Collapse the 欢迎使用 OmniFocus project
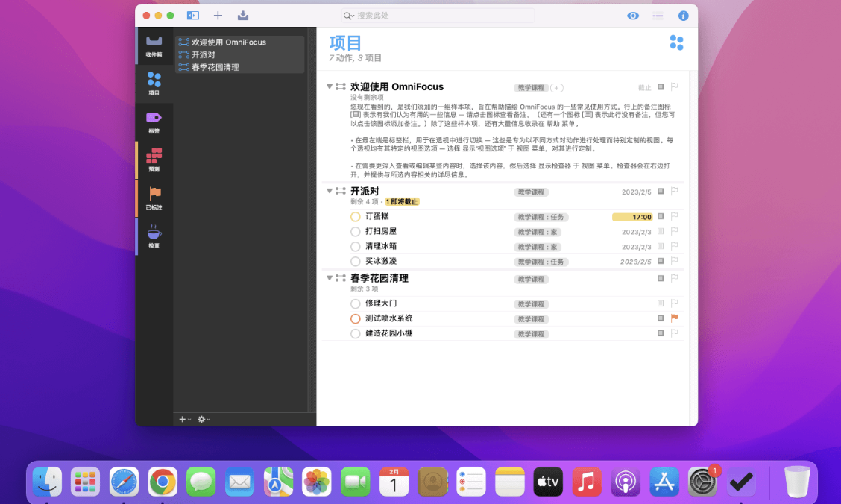The width and height of the screenshot is (841, 504). pyautogui.click(x=330, y=86)
